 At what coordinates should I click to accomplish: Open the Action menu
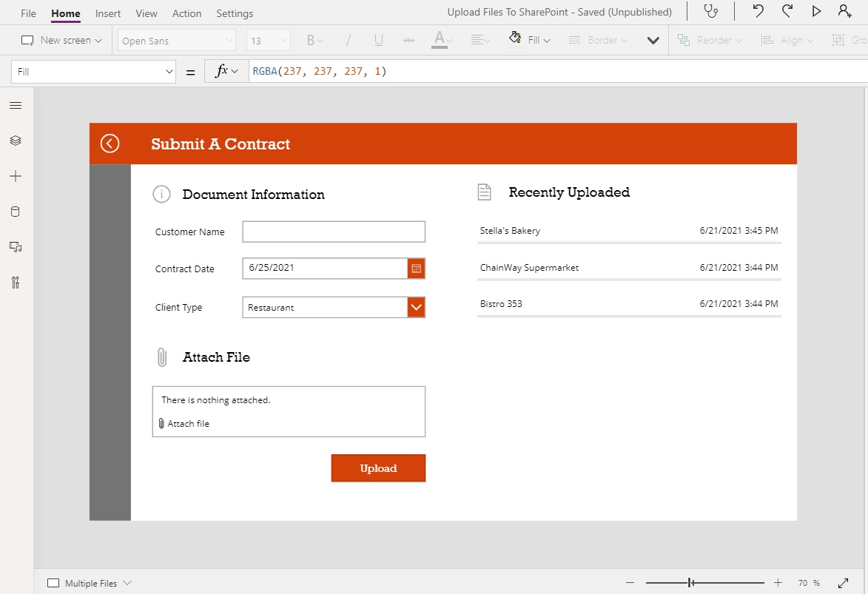[186, 13]
